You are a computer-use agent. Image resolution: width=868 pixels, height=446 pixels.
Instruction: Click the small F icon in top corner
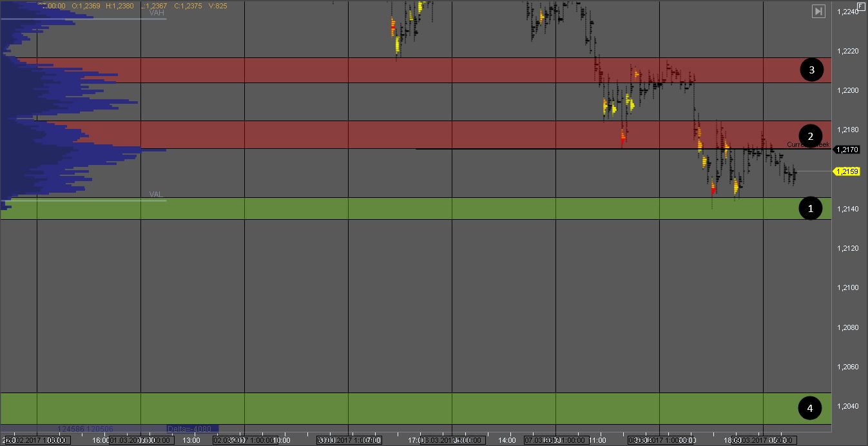(x=860, y=6)
